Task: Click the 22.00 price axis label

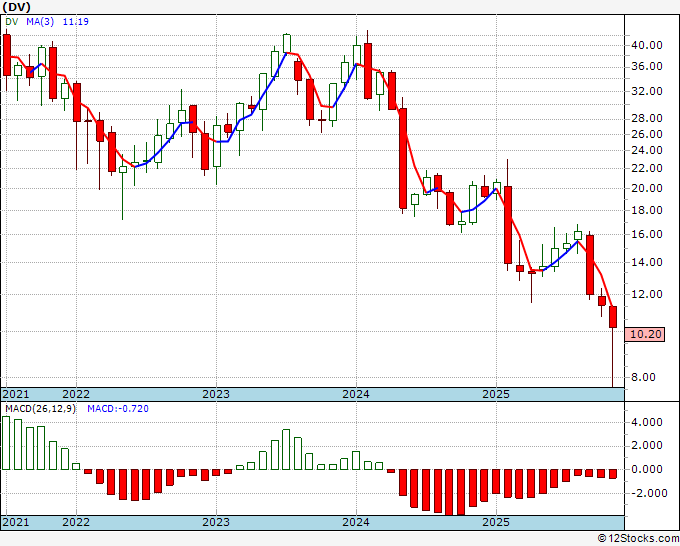Action: pyautogui.click(x=646, y=168)
